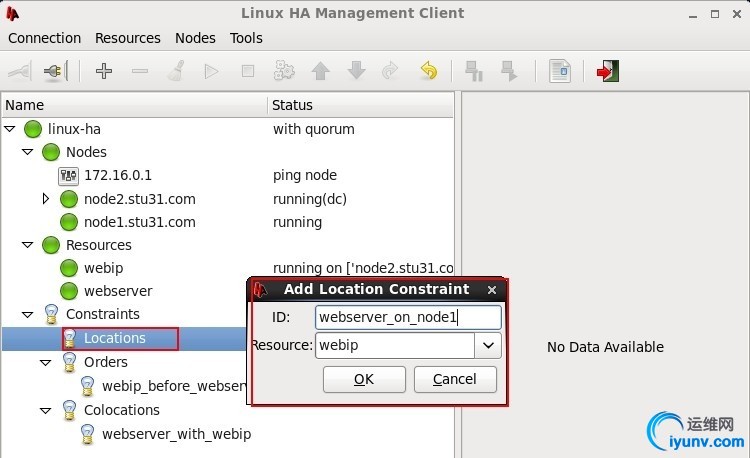Click the node active toolbar icon
The height and width of the screenshot is (458, 750).
coord(509,71)
